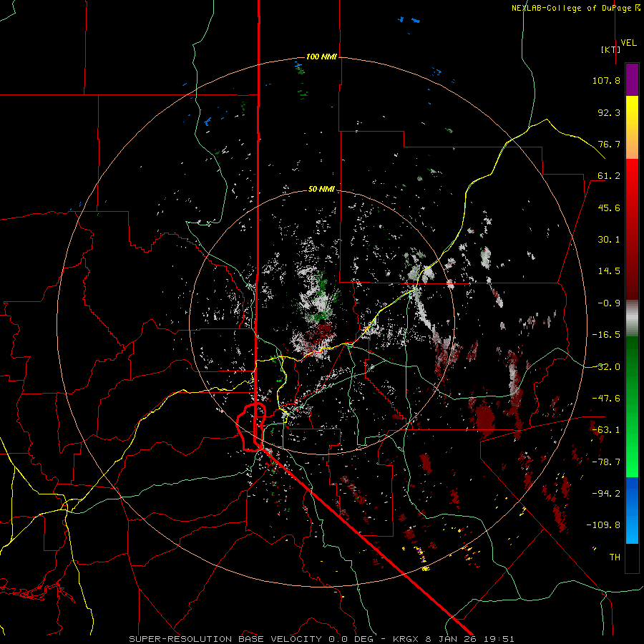Click the NEXLAB-College of DuPage credit text
Screen dimensions: 644x644
(x=576, y=8)
